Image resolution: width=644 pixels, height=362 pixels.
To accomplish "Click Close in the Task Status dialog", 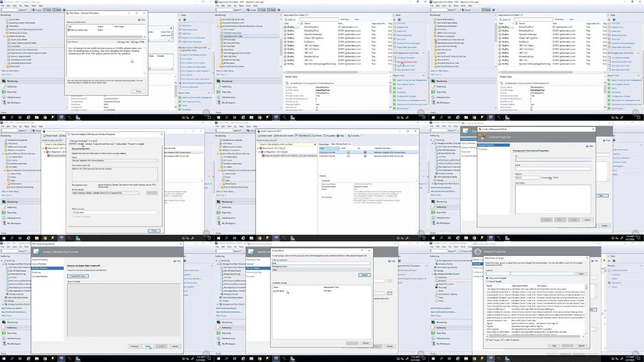I will click(138, 91).
